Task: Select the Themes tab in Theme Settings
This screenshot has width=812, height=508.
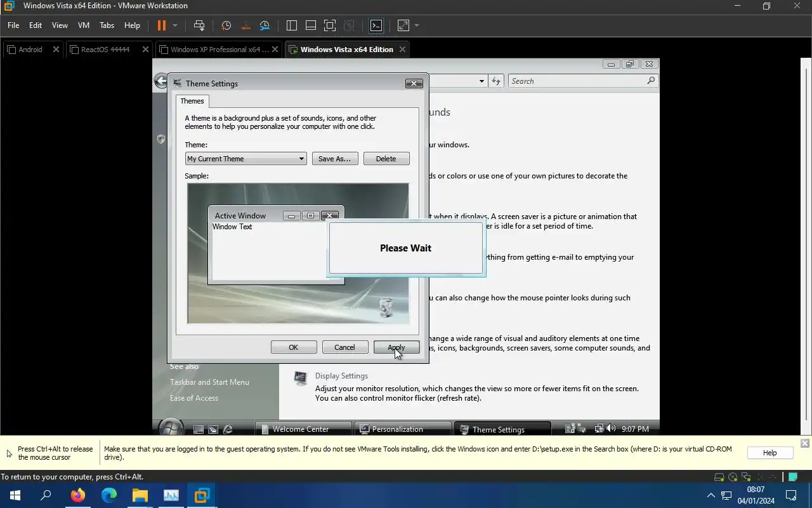Action: pyautogui.click(x=192, y=101)
